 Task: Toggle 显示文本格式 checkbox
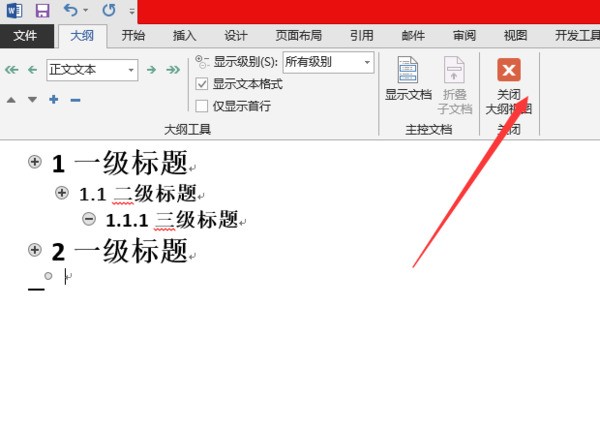point(202,84)
